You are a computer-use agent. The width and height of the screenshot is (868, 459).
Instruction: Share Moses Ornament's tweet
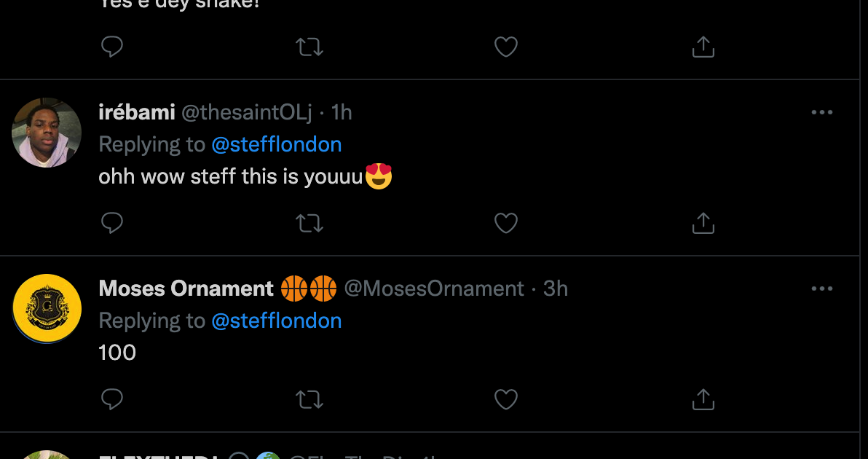coord(703,399)
